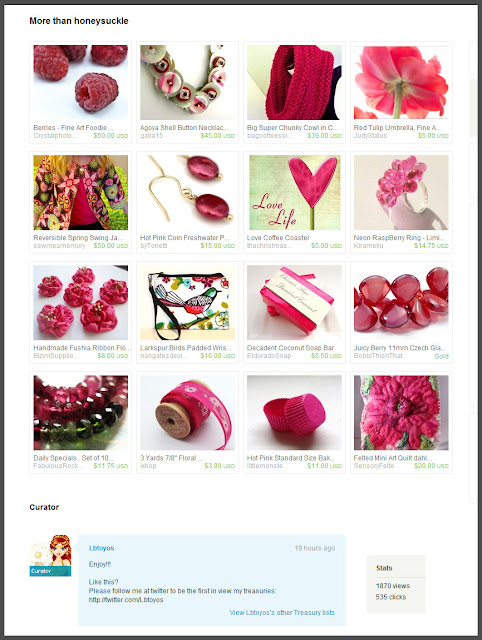The width and height of the screenshot is (482, 640).
Task: Open the Reversible Spring Swing Jacket image
Action: 80,192
